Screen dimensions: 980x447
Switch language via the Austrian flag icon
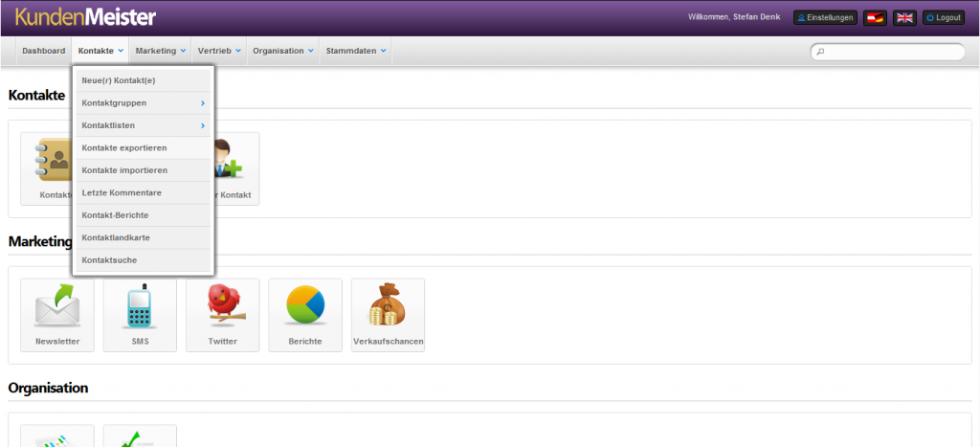pos(876,17)
